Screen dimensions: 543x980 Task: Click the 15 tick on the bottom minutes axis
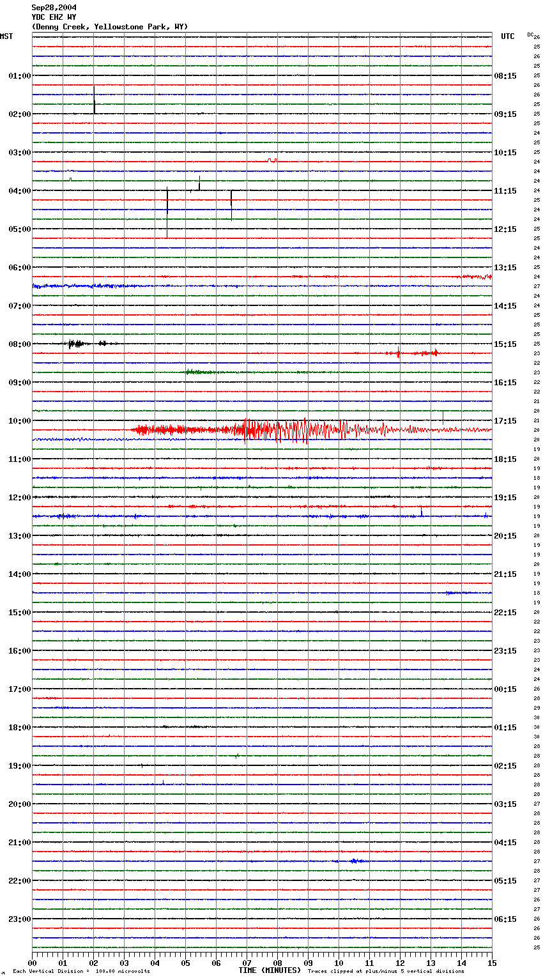click(x=492, y=963)
